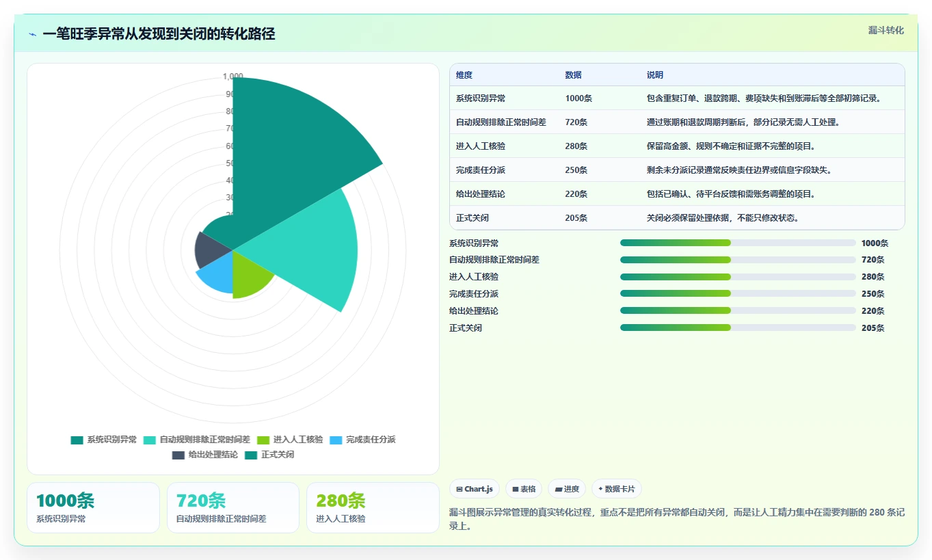Click the progress bar for 系统识别异常
The image size is (932, 560).
point(738,243)
